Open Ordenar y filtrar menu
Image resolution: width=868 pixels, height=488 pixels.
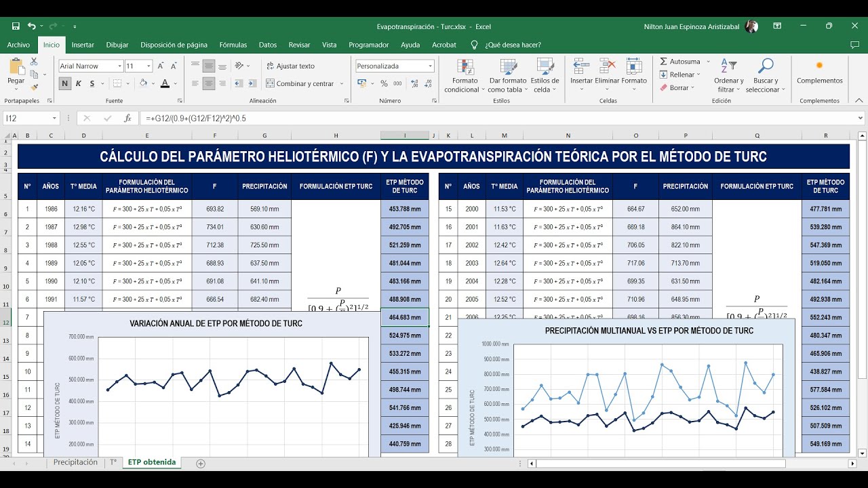pyautogui.click(x=728, y=76)
